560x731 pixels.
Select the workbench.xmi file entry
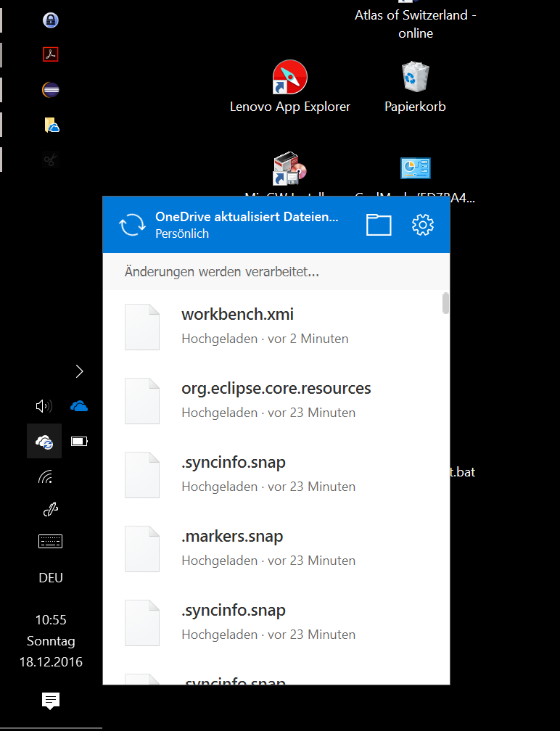click(276, 326)
